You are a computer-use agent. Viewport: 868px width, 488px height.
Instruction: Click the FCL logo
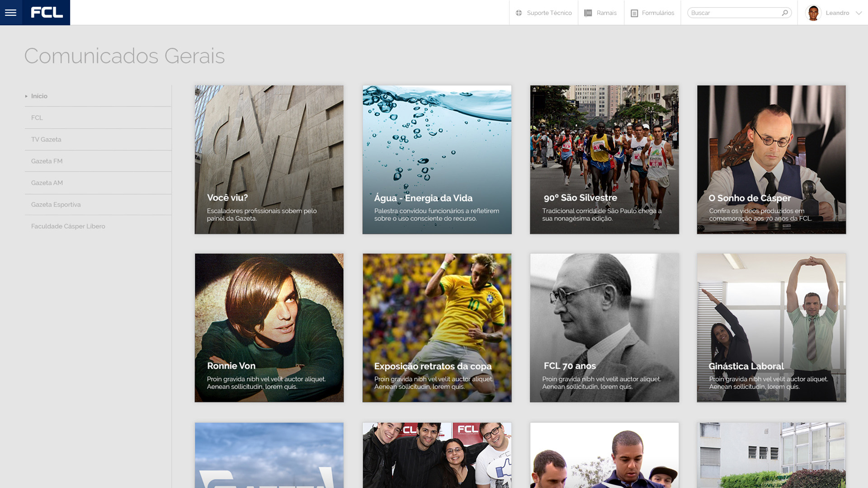[47, 13]
